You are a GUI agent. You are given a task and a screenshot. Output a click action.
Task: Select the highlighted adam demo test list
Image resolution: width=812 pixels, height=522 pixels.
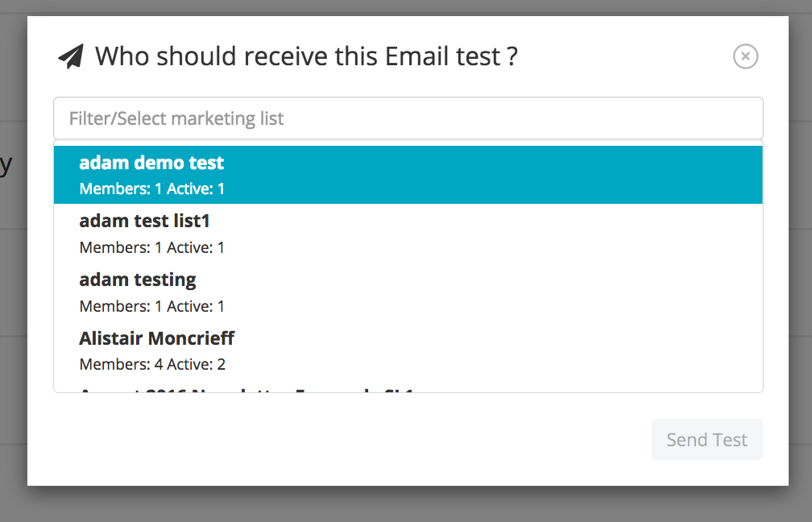coord(408,175)
